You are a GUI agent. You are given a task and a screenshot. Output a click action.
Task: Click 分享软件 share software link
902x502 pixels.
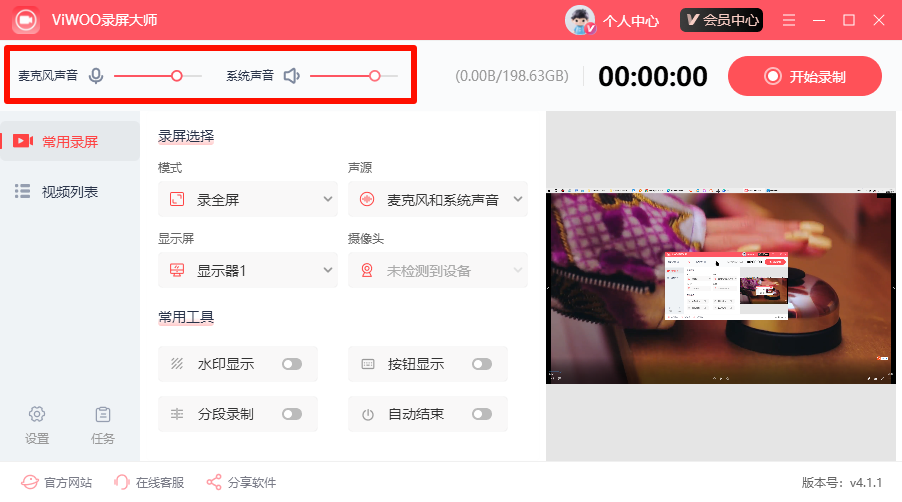point(241,482)
